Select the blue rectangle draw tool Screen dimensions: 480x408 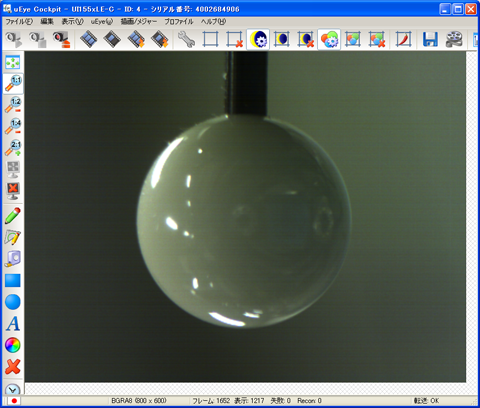tap(13, 280)
